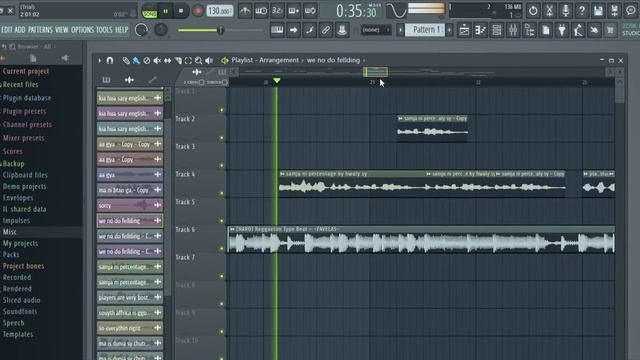Viewport: 640px width, 360px height.
Task: Enable wait for input before playing
Action: (261, 11)
